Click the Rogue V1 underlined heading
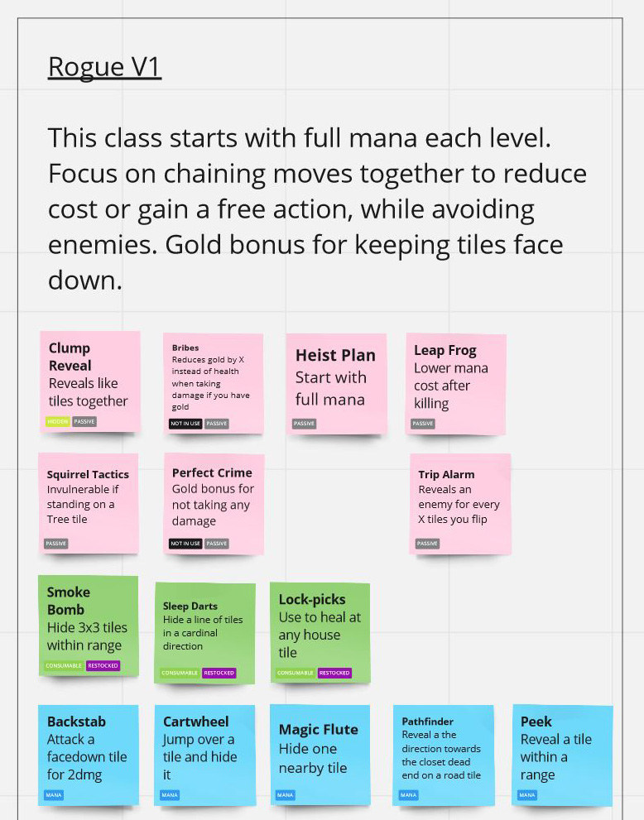Image resolution: width=644 pixels, height=820 pixels. pos(104,67)
